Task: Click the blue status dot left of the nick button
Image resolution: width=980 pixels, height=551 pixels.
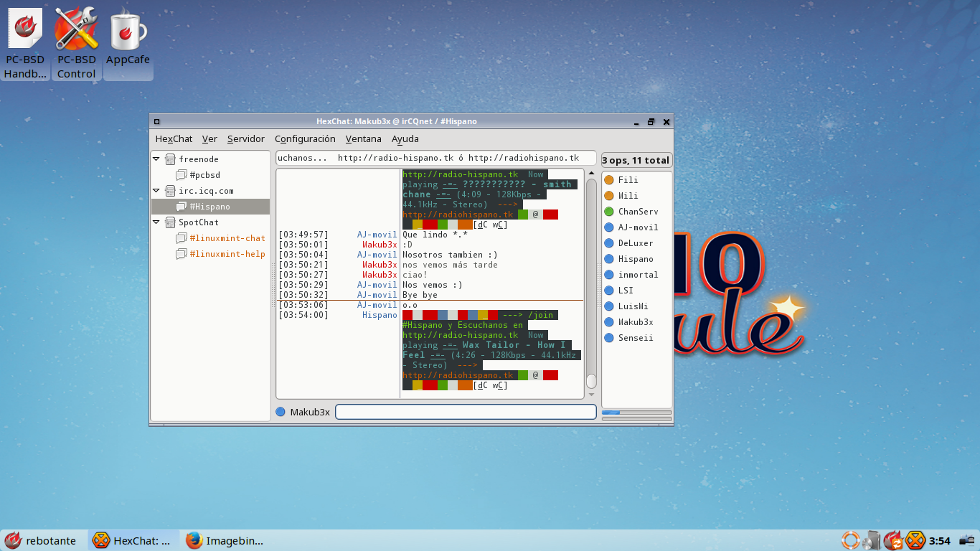Action: click(x=281, y=412)
